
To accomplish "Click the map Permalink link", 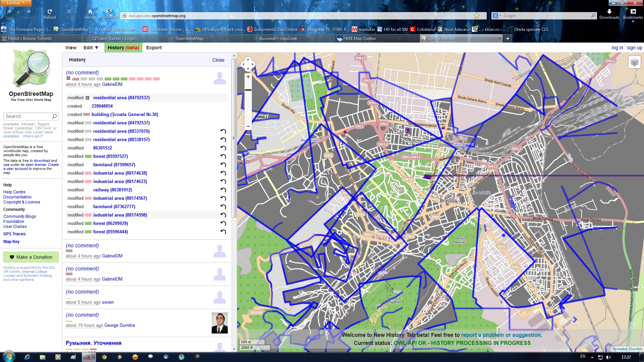I will pos(620,349).
